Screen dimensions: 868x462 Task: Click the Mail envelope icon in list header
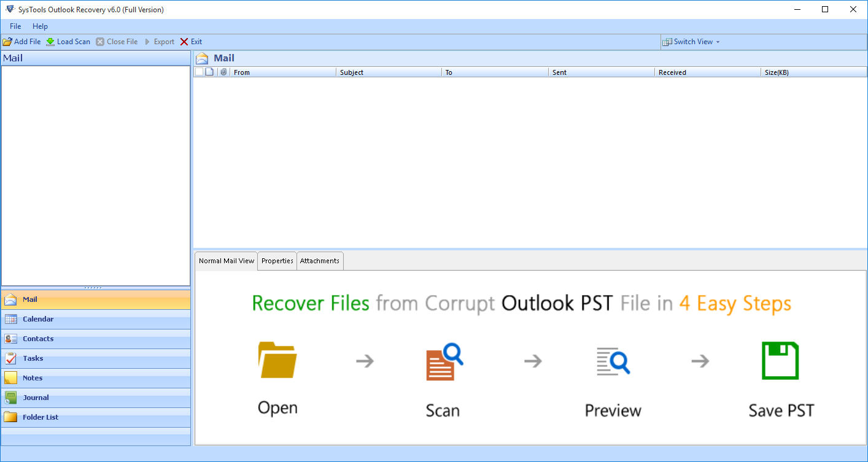202,59
